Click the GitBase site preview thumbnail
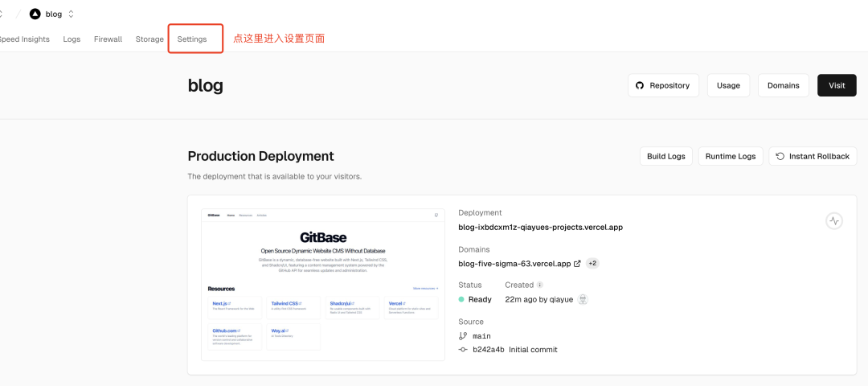Viewport: 868px width, 386px height. point(323,285)
